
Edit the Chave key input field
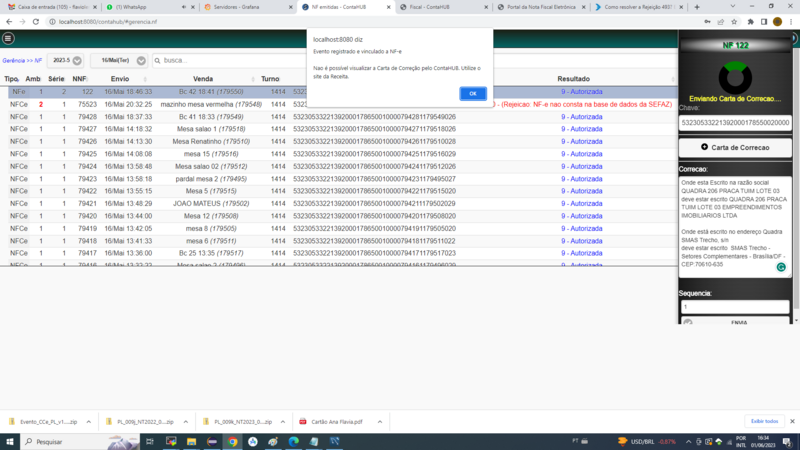pos(735,122)
